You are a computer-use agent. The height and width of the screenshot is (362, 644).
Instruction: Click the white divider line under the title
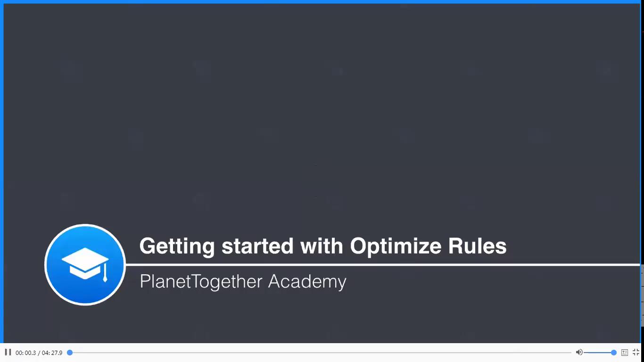point(383,265)
